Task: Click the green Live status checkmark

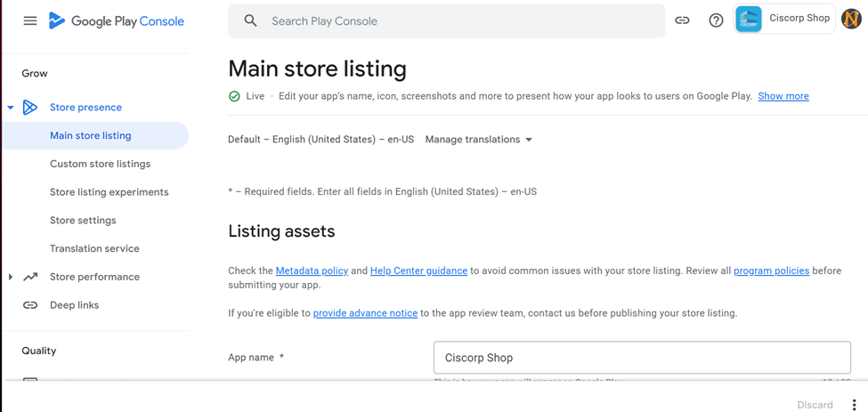Action: pos(234,96)
